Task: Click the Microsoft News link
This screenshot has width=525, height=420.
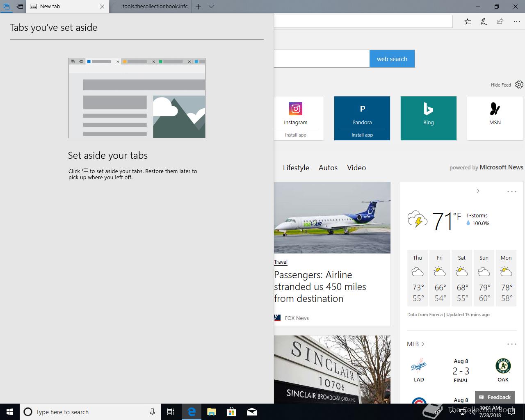Action: [x=501, y=167]
